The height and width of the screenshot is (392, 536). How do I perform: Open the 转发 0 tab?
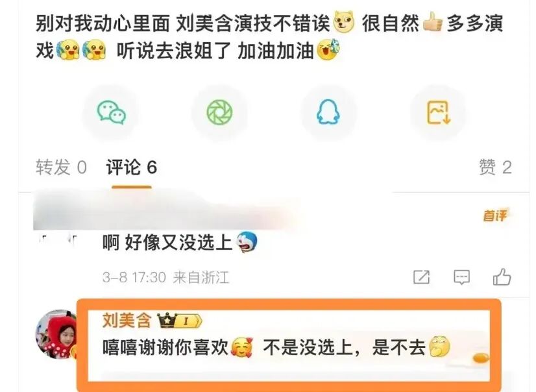[61, 167]
